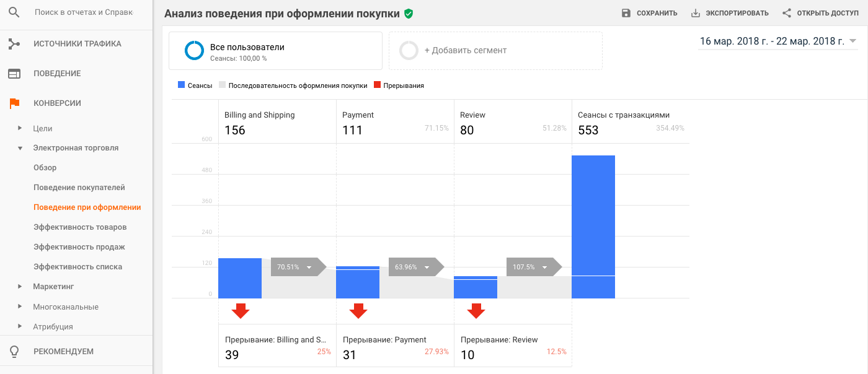This screenshot has height=374, width=868.
Task: Click the search magnifier icon
Action: coord(14,12)
